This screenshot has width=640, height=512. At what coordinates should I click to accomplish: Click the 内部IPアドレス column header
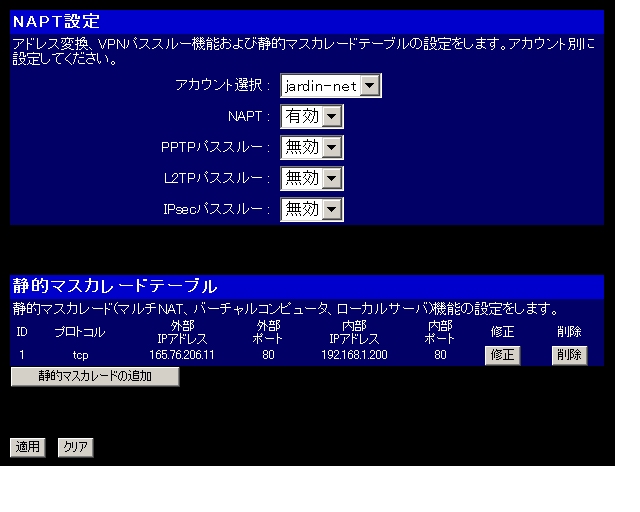coord(354,332)
